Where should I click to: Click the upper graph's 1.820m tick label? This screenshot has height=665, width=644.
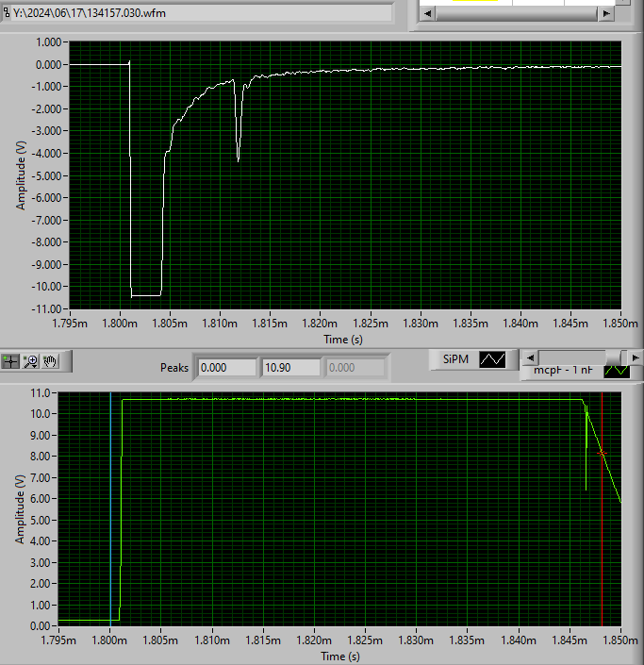(320, 324)
